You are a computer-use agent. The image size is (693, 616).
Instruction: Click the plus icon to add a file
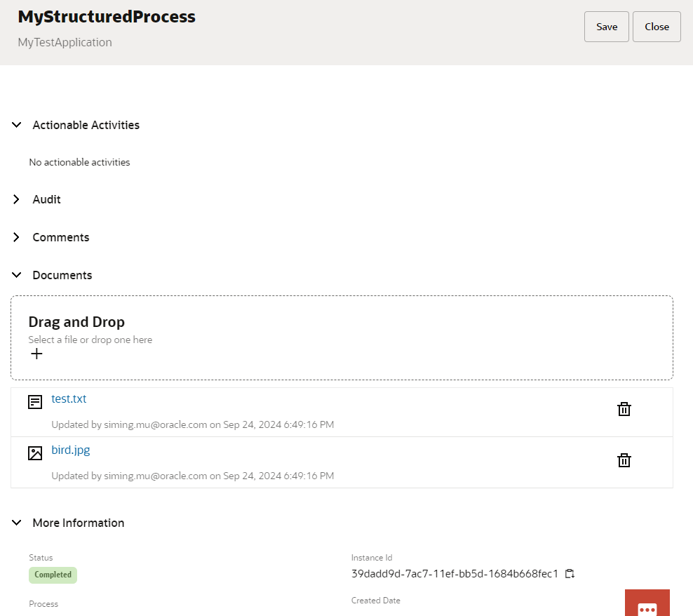point(36,354)
